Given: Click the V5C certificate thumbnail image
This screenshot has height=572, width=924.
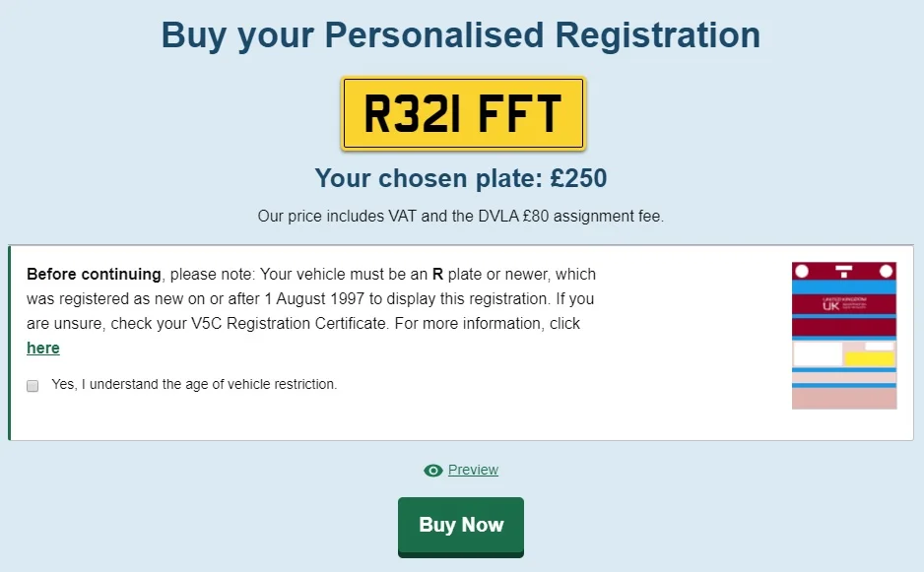Looking at the screenshot, I should click(x=844, y=335).
